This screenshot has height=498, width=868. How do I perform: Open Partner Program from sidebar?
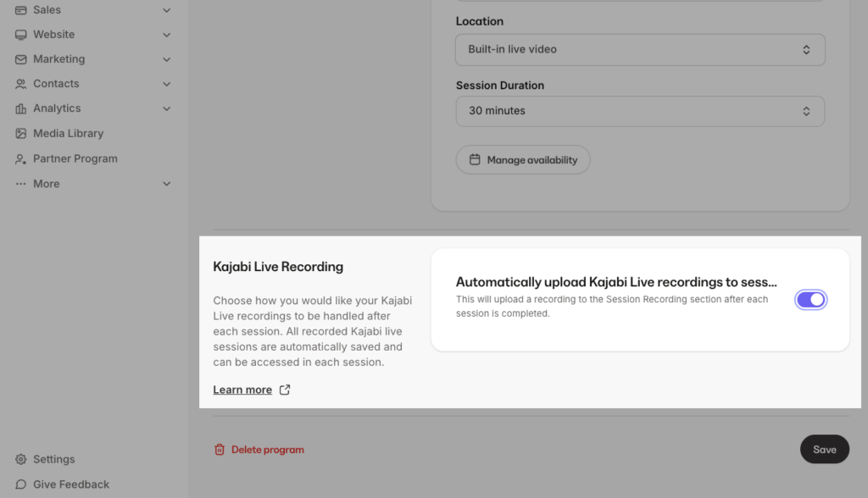point(75,159)
